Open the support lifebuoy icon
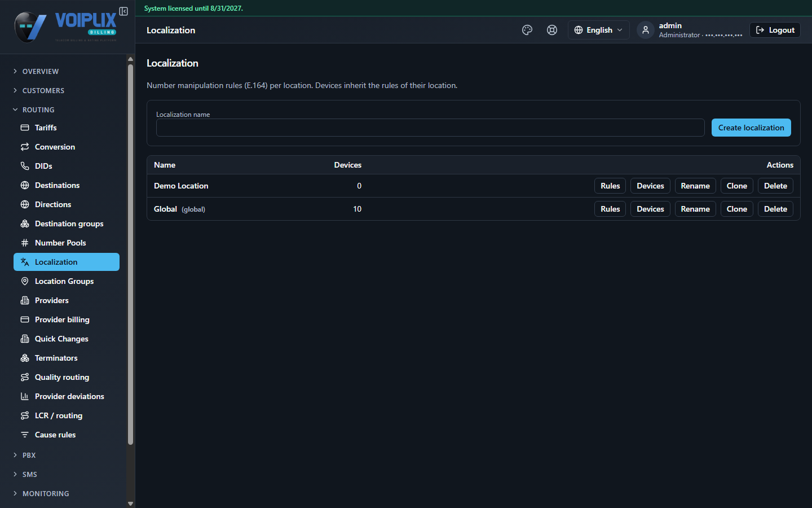The height and width of the screenshot is (508, 812). point(552,30)
